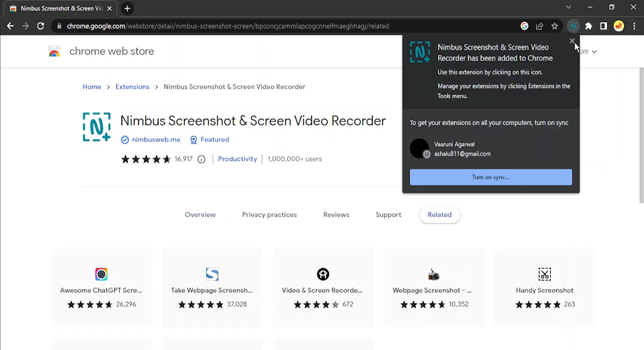This screenshot has height=350, width=644.
Task: Click the Google icon in the address bar
Action: point(524,26)
